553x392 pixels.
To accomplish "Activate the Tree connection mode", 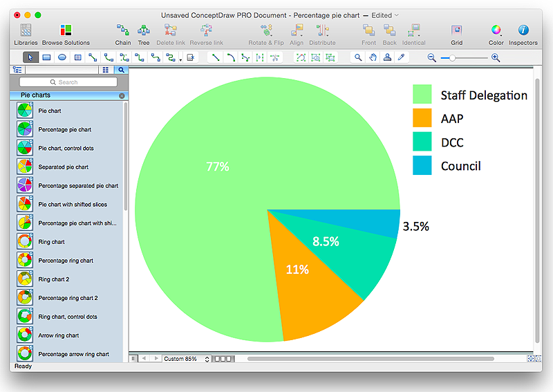I will pyautogui.click(x=144, y=35).
